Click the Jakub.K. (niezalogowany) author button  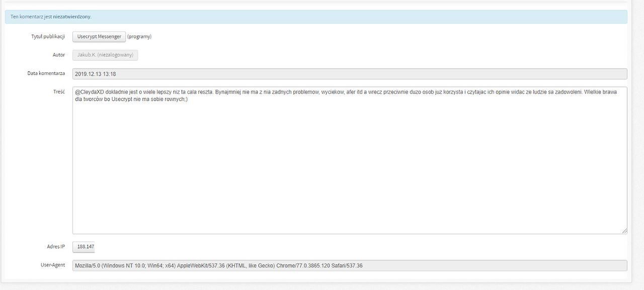pos(105,55)
